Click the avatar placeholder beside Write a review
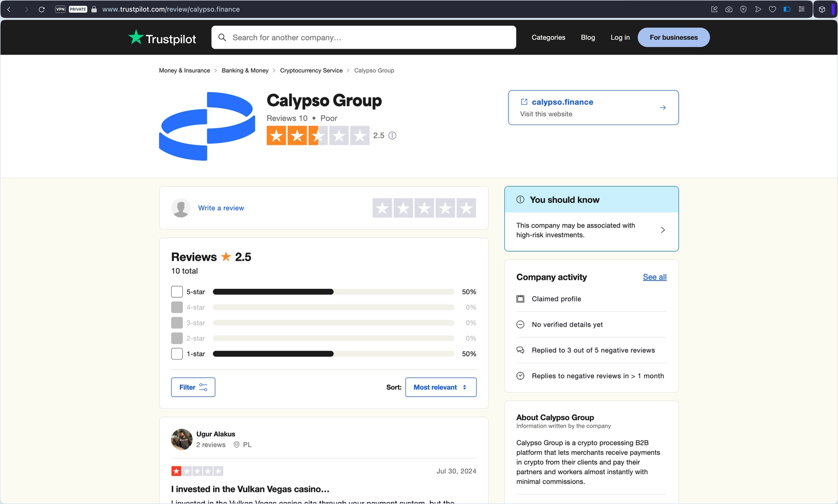 pyautogui.click(x=181, y=208)
